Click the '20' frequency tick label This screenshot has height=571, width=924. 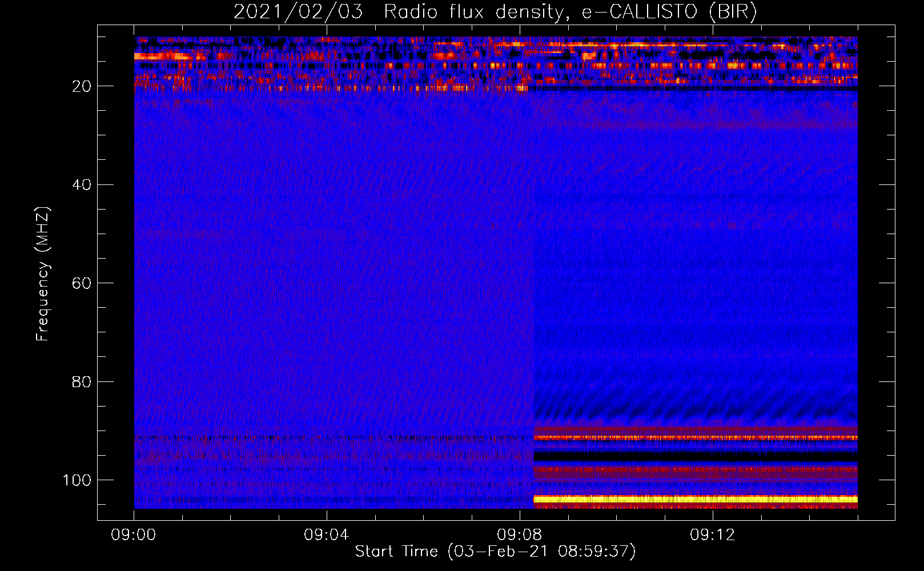click(x=82, y=86)
